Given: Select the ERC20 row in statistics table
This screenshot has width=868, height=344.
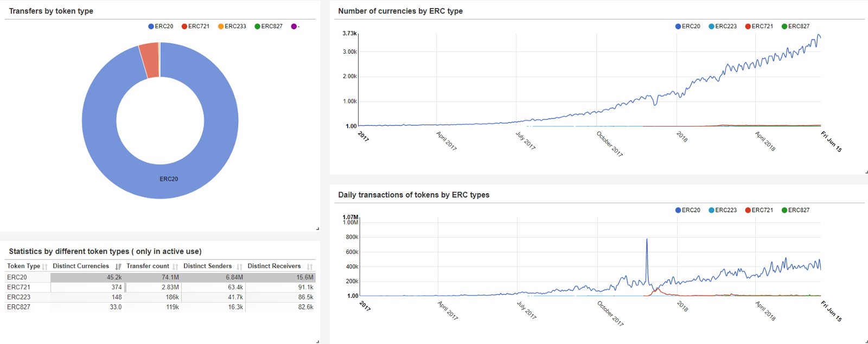Looking at the screenshot, I should [x=160, y=277].
